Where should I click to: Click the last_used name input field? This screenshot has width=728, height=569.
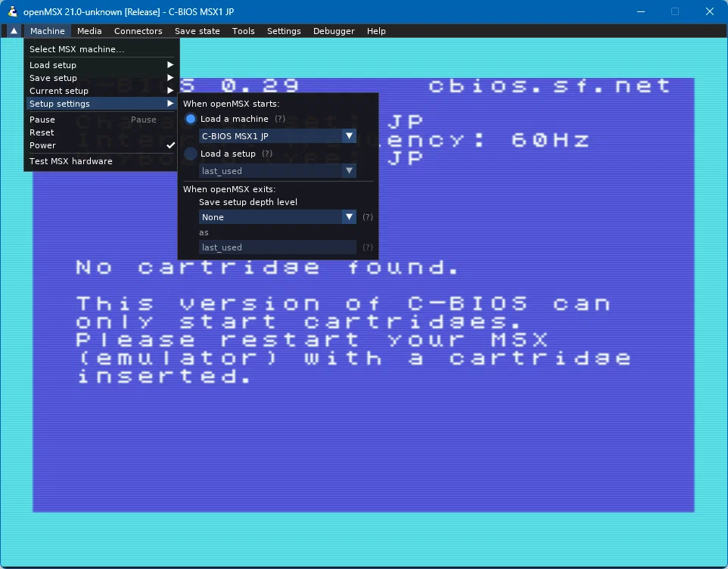(x=278, y=247)
